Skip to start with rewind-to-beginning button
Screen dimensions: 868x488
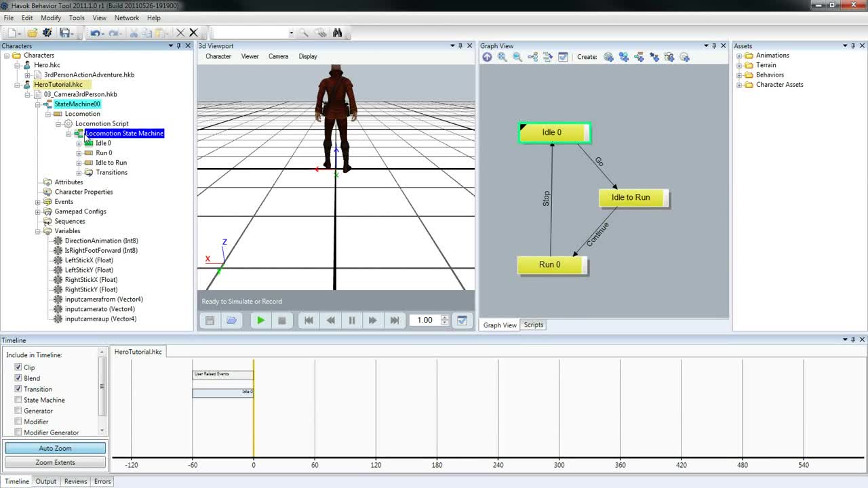click(x=309, y=321)
